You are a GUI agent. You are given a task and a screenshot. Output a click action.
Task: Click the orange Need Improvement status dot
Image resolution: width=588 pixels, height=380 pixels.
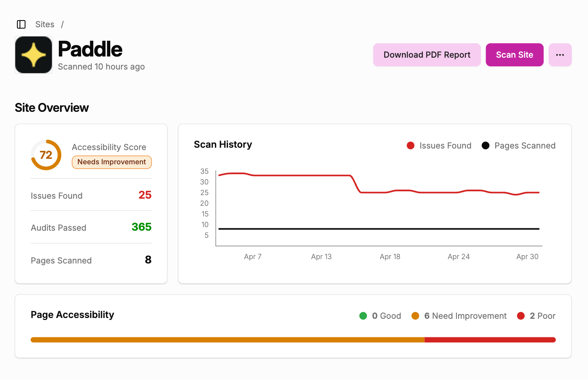415,316
